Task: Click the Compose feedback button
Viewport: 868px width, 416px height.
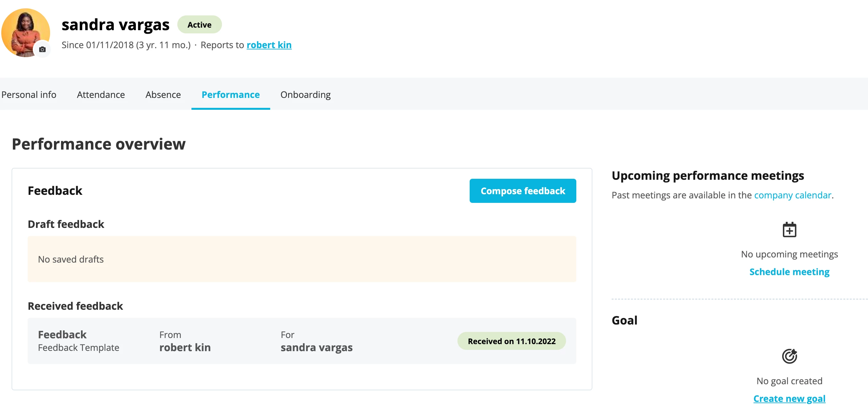Action: coord(523,191)
